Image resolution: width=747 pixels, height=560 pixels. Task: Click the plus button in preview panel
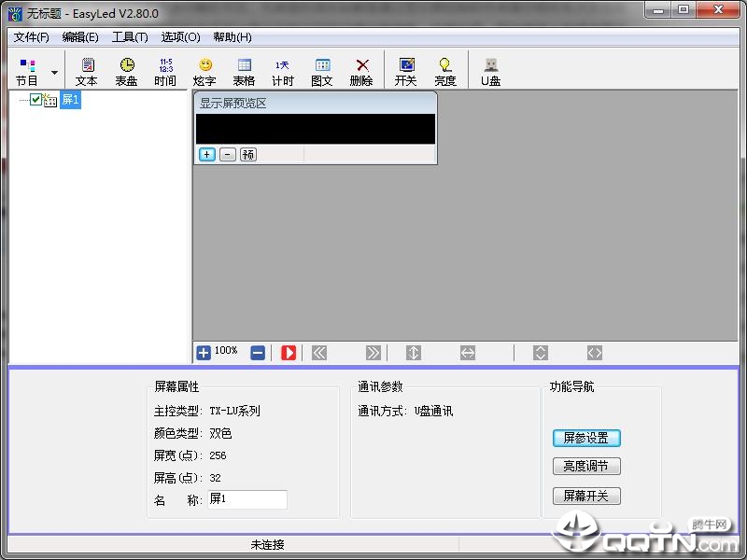click(x=206, y=154)
